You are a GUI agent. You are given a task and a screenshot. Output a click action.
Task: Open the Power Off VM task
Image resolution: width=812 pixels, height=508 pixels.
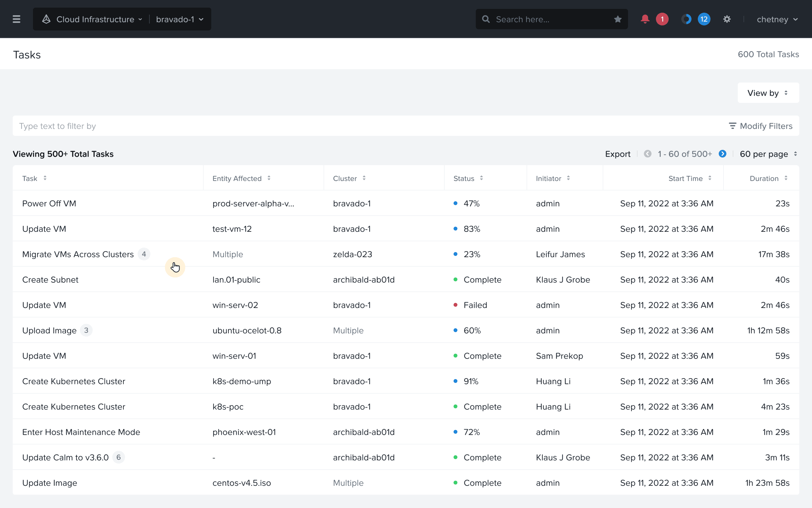tap(49, 203)
